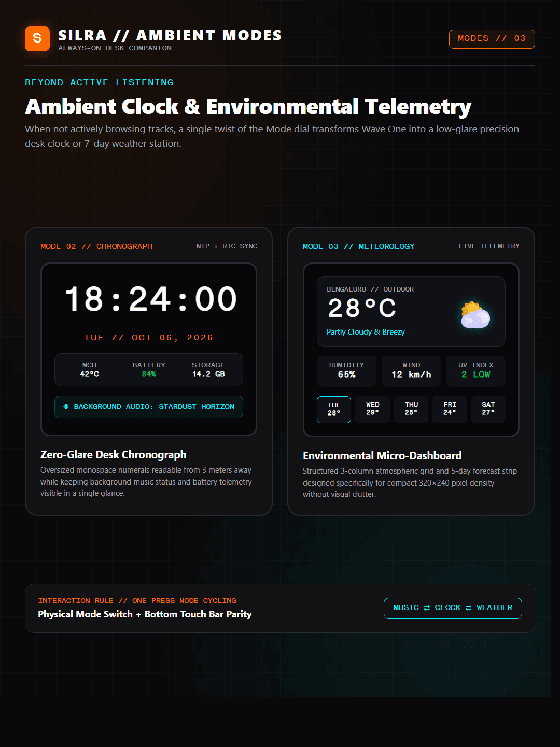560x747 pixels.
Task: Click the Partly Cloudy & Breezy text
Action: click(366, 332)
